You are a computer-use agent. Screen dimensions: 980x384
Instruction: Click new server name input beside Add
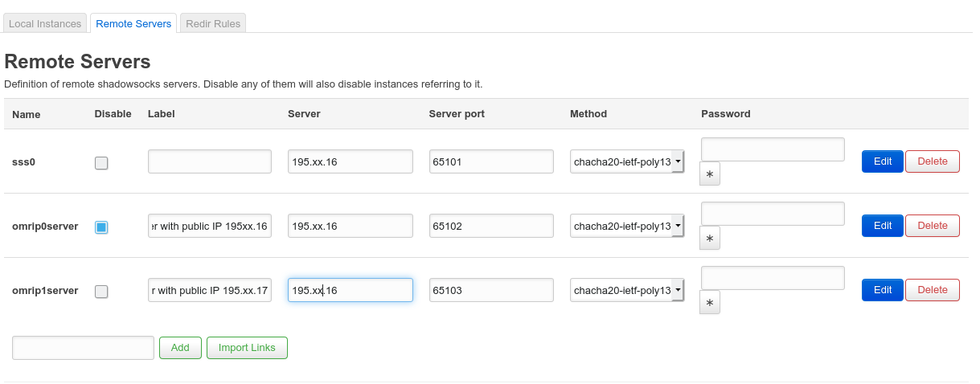[x=83, y=348]
